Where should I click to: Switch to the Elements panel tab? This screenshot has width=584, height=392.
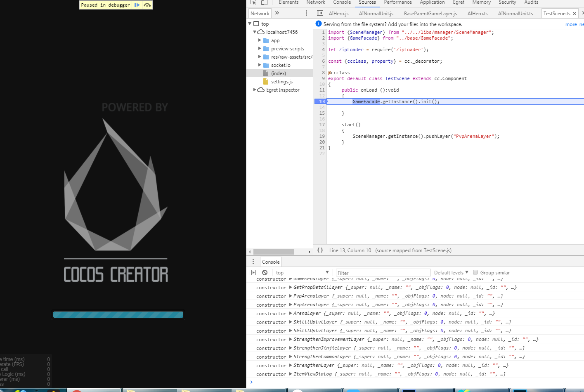(x=288, y=2)
